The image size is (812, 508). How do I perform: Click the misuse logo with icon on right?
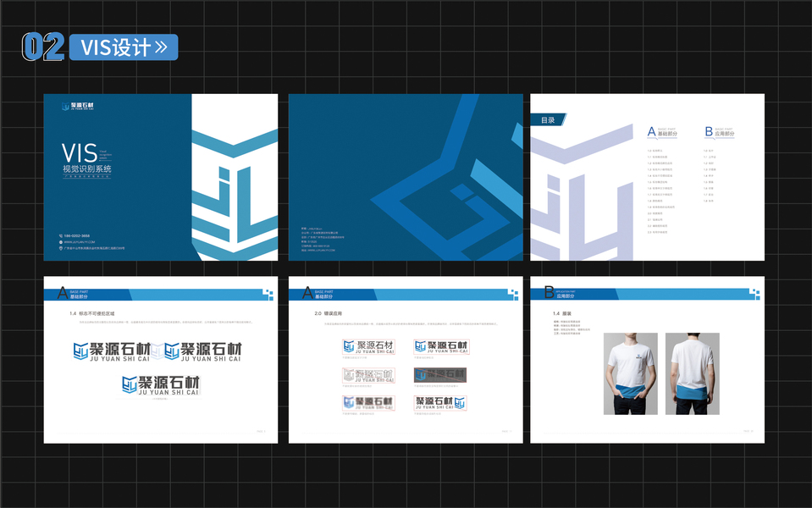pyautogui.click(x=440, y=402)
